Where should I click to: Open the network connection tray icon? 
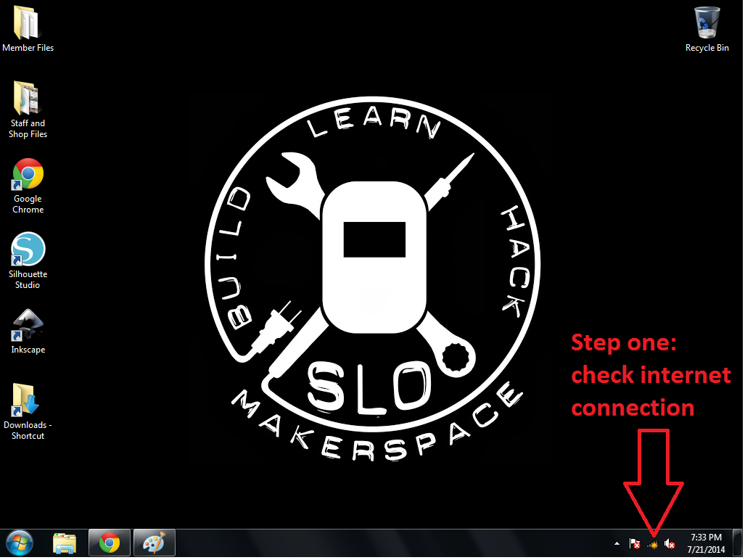tap(653, 544)
